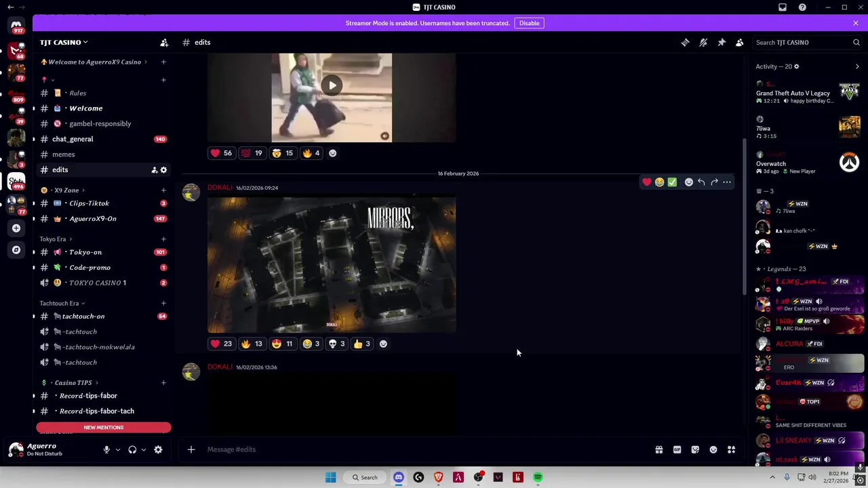Toggle channel notification settings bell icon
868x488 pixels.
coord(703,42)
